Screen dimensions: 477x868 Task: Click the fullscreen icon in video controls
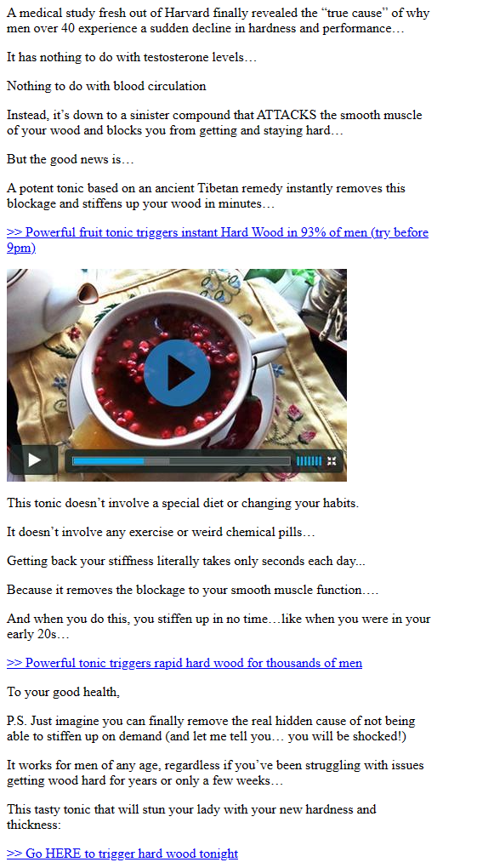tap(332, 460)
